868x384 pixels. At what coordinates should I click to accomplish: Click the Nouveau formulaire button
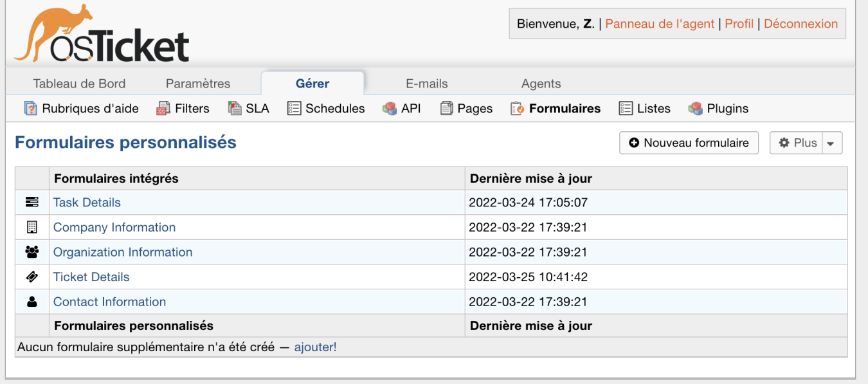(689, 143)
